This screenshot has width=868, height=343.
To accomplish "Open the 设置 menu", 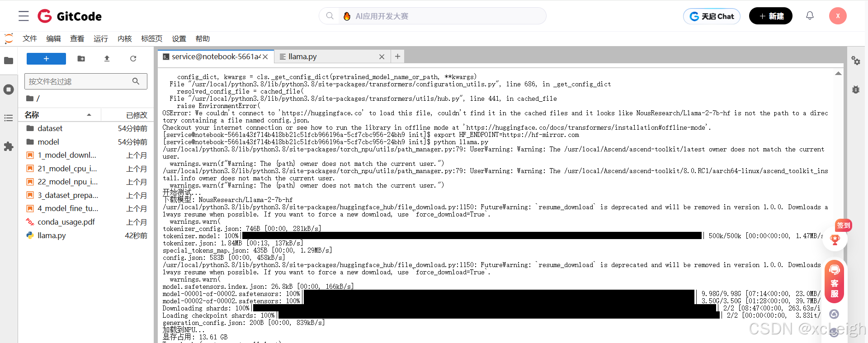I will [179, 39].
